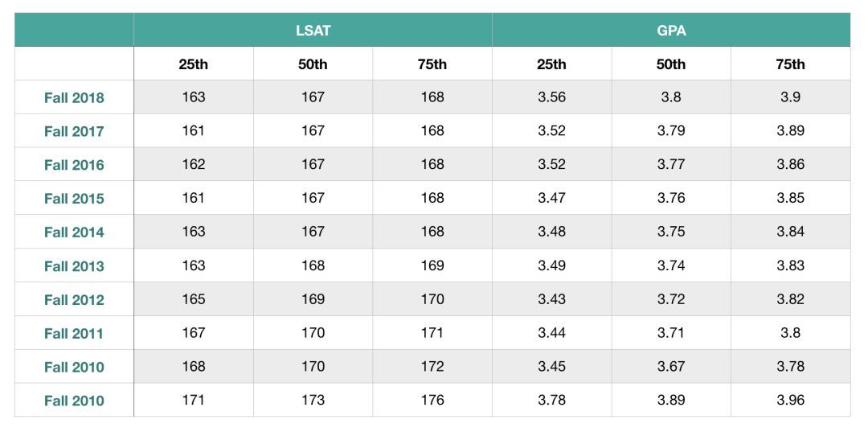The width and height of the screenshot is (868, 436).
Task: Select the 3.96 GPA cell
Action: click(x=790, y=400)
